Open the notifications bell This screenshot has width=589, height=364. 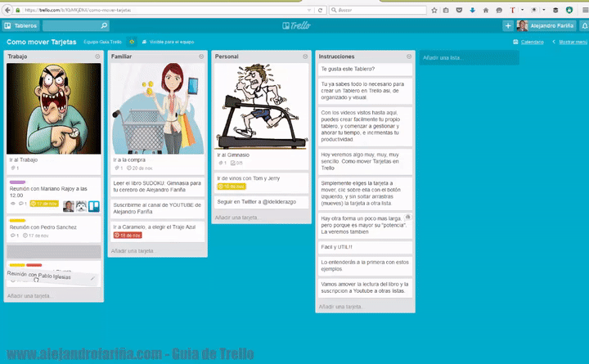(584, 25)
